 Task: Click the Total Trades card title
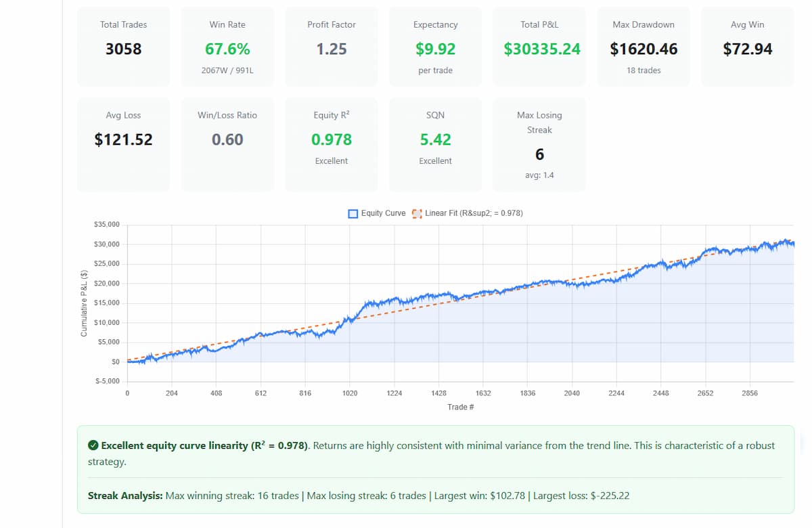tap(123, 24)
